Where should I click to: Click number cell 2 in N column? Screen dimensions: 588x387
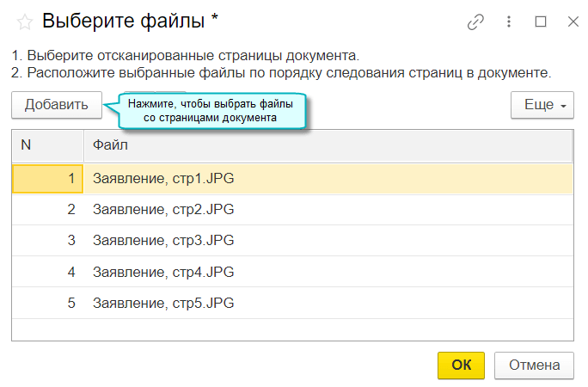[47, 209]
